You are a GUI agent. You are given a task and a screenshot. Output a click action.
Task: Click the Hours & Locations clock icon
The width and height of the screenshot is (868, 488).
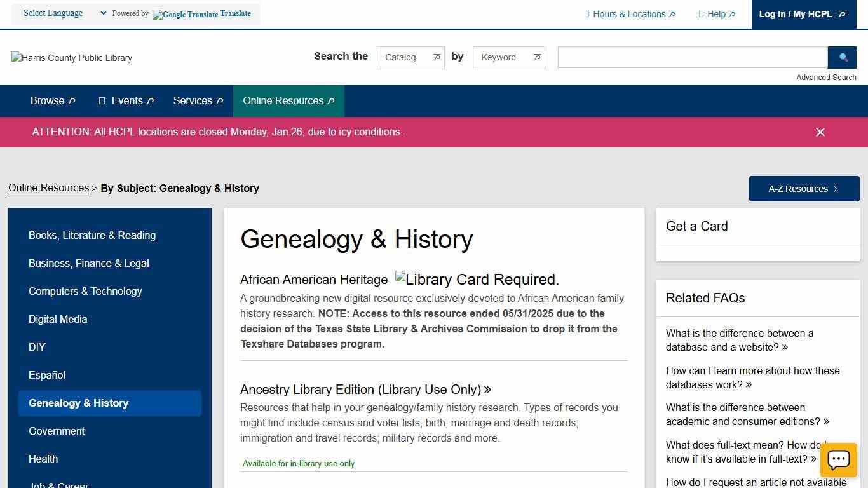pos(588,13)
